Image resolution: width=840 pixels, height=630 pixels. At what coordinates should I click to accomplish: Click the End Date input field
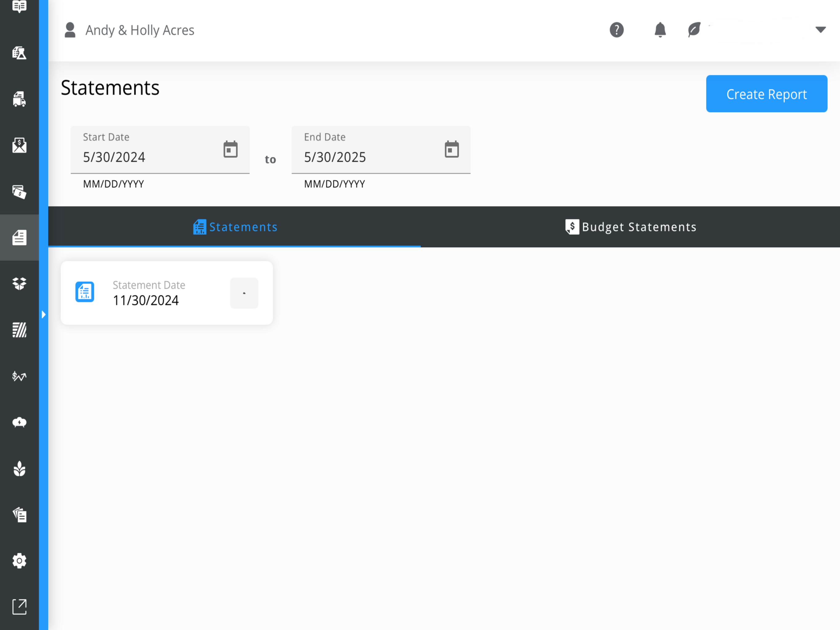point(381,150)
